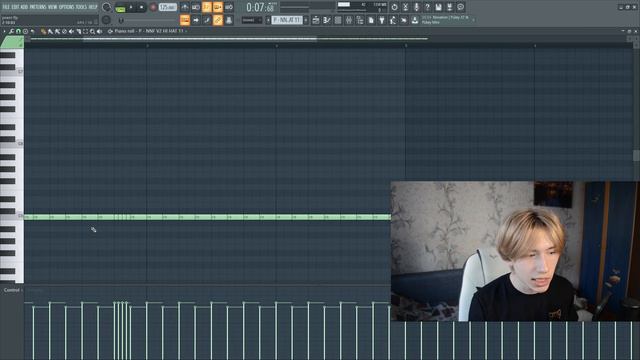Select the dotted rectangle Select tool
This screenshot has height=360, width=640.
click(x=85, y=31)
